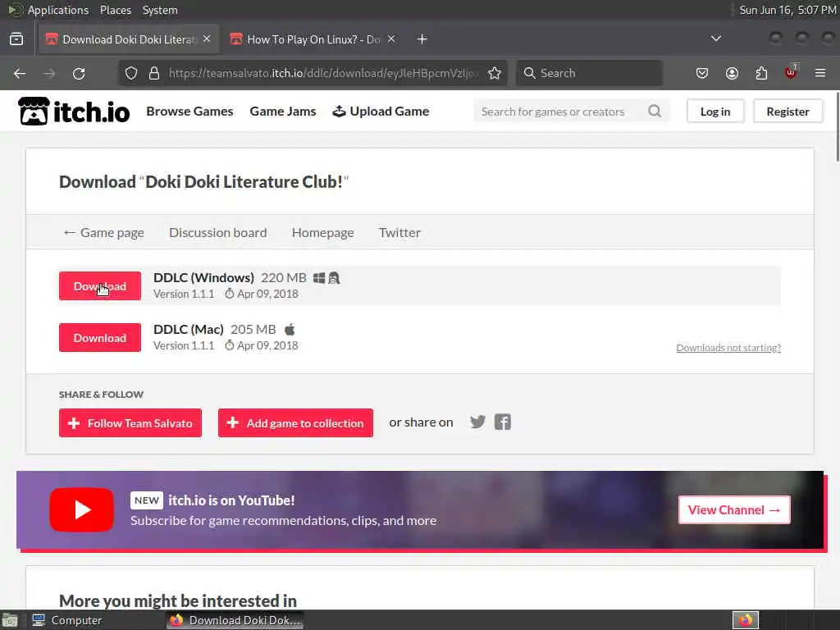The width and height of the screenshot is (840, 630).
Task: Click Add game to collection
Action: click(x=295, y=423)
